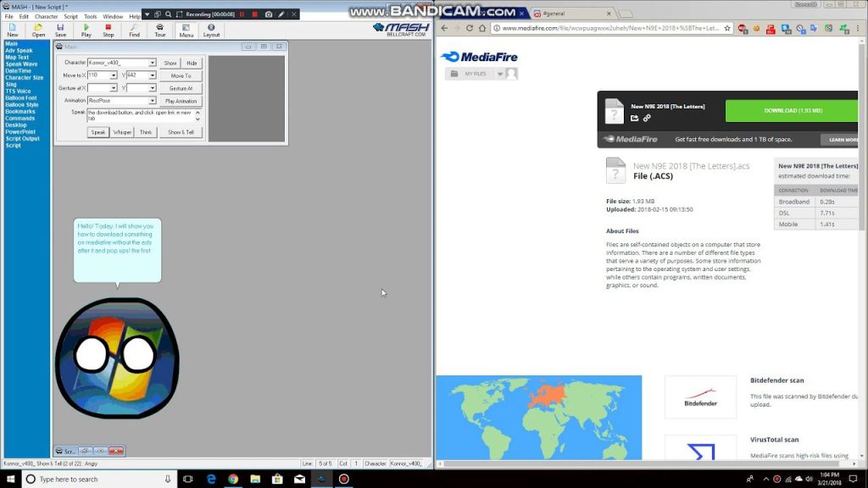Click the green DOWNLOAD button on MediaFire

click(792, 111)
